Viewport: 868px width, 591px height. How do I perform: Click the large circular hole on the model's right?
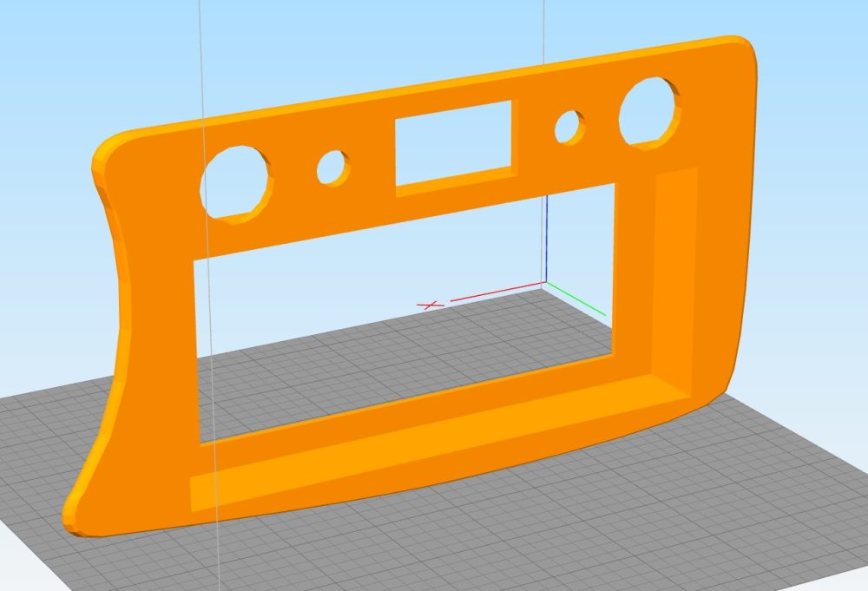pos(648,110)
